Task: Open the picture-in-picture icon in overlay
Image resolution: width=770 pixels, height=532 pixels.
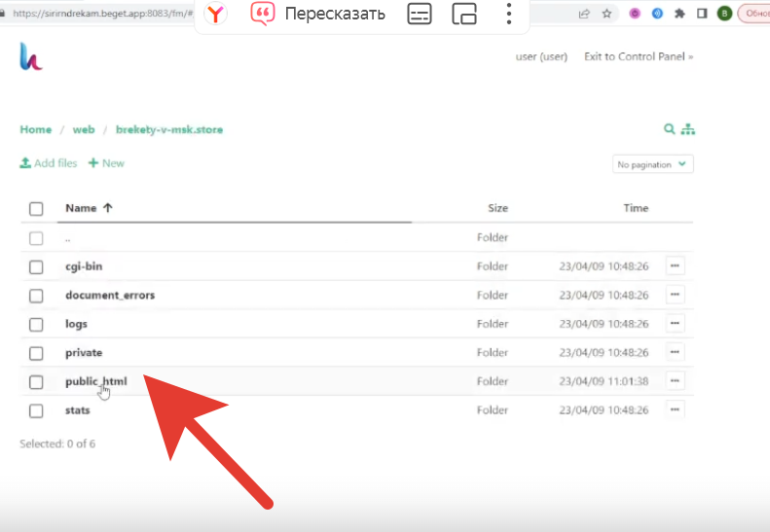Action: tap(465, 14)
